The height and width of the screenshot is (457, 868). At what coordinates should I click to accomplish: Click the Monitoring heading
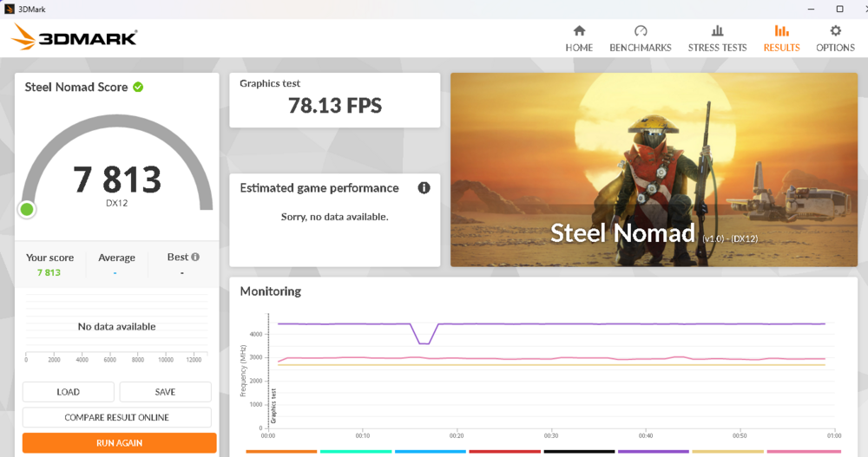(x=271, y=291)
